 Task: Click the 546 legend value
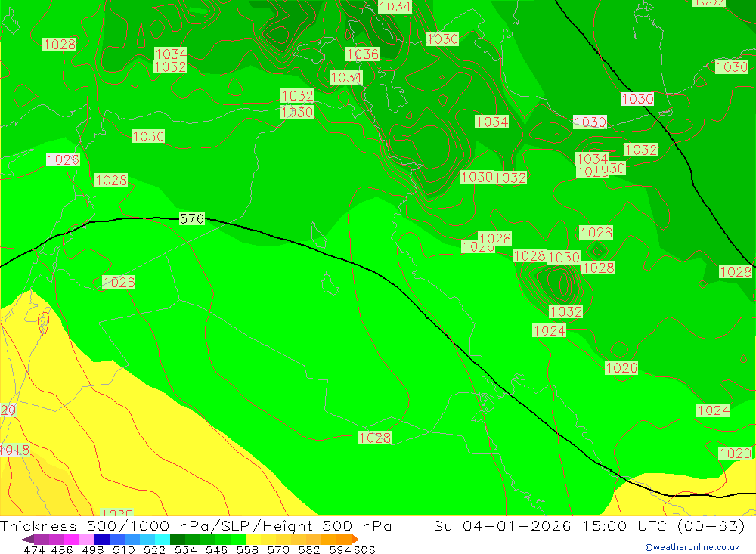216,549
